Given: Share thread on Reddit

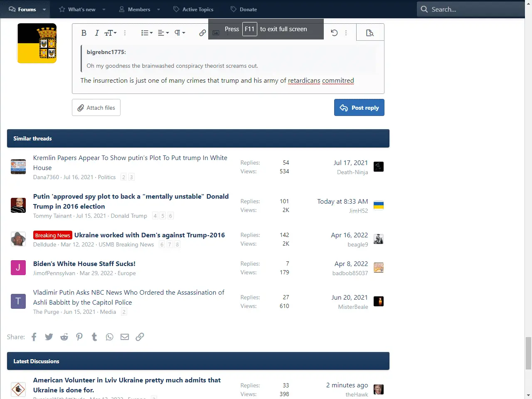Looking at the screenshot, I should coord(64,337).
